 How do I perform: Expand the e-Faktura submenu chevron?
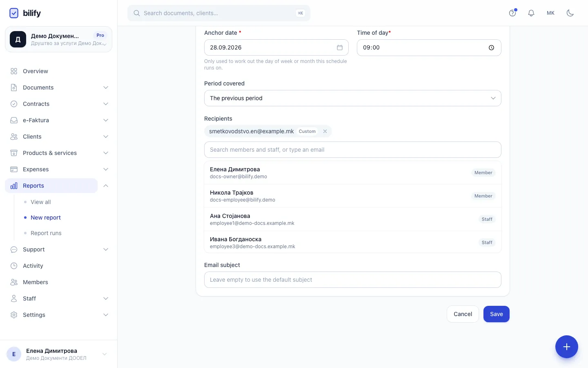[x=106, y=120]
